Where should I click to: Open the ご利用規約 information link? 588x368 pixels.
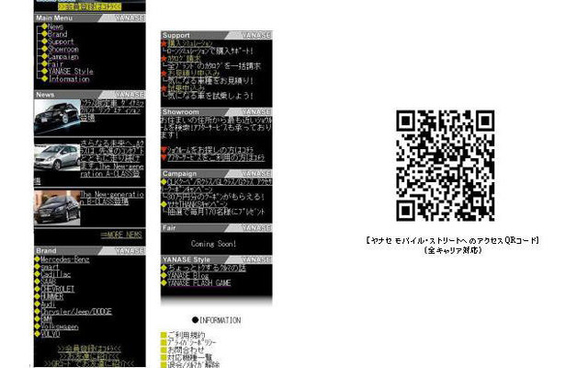coord(186,335)
